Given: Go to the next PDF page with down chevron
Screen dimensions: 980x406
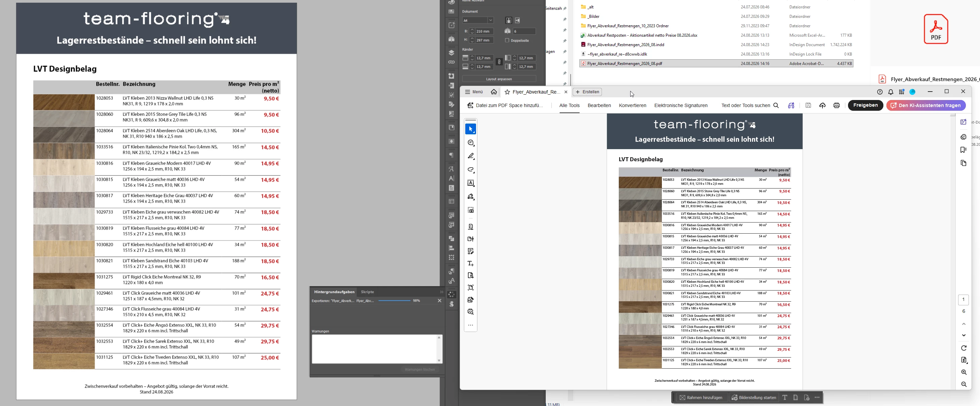Looking at the screenshot, I should [964, 335].
